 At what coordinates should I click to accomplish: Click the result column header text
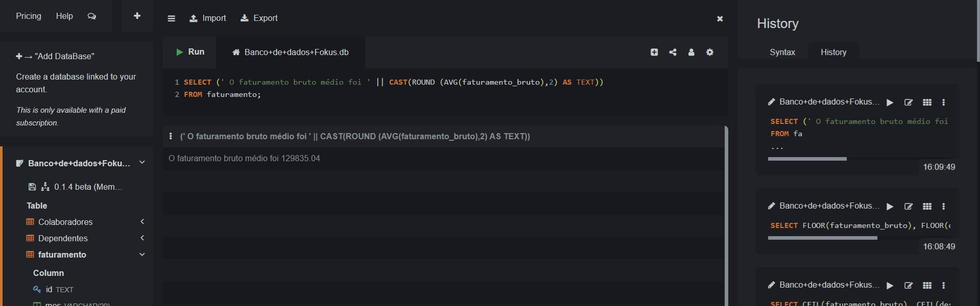[x=355, y=136]
